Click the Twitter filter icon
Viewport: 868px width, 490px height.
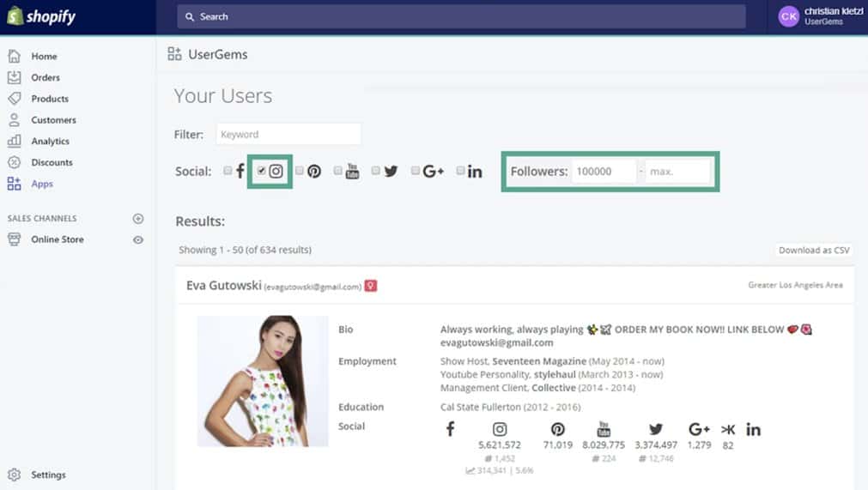(x=391, y=172)
